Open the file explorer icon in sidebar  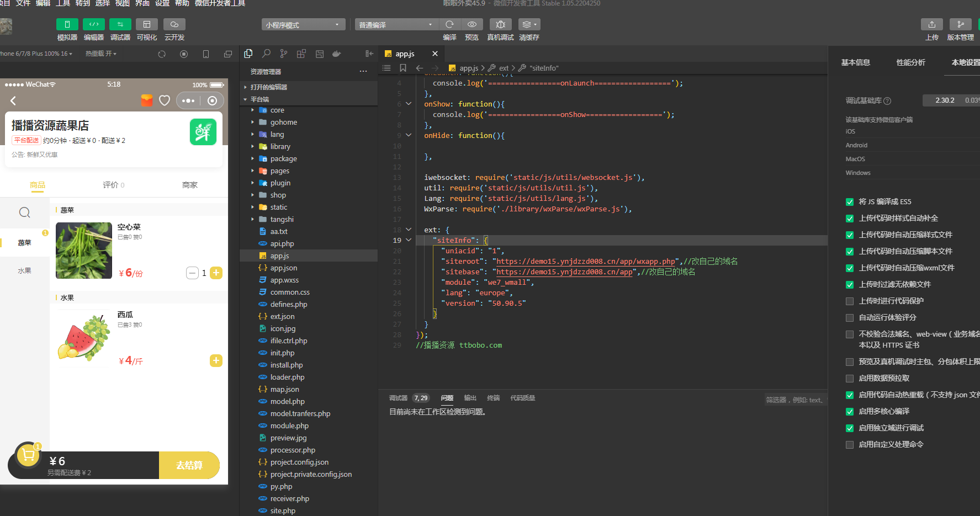click(248, 54)
